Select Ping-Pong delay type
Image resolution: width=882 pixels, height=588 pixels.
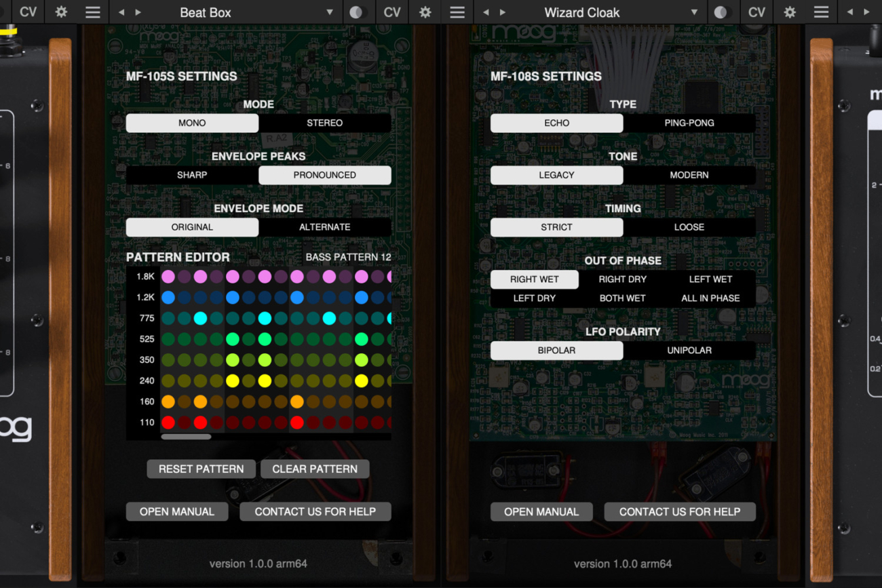tap(689, 123)
